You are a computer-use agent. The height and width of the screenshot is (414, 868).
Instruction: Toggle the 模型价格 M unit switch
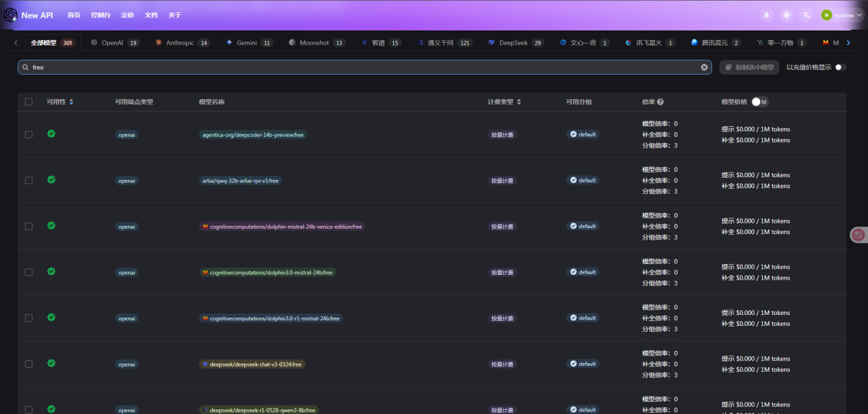point(759,102)
